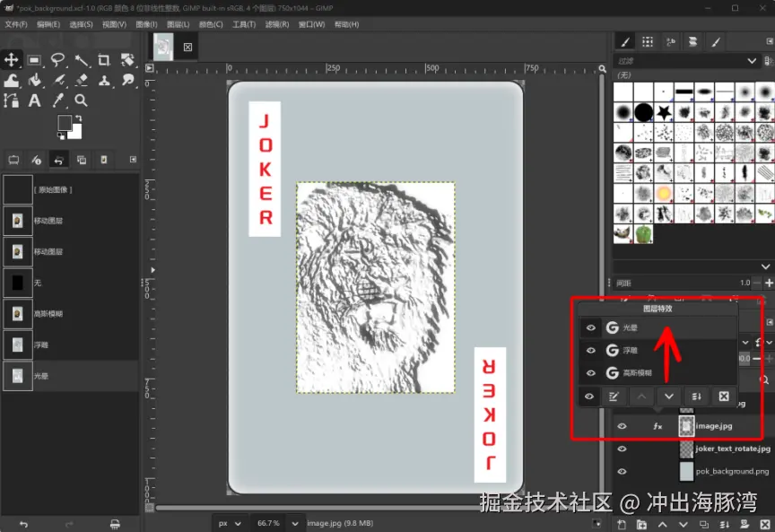Remove the selected layer effect
Viewport: 775px width, 532px height.
(724, 397)
